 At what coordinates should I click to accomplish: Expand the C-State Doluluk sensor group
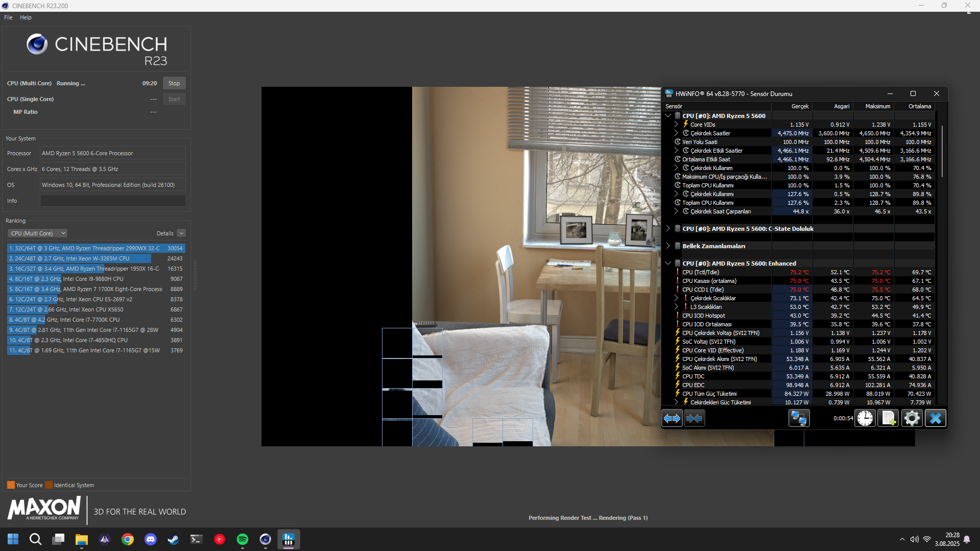click(668, 229)
